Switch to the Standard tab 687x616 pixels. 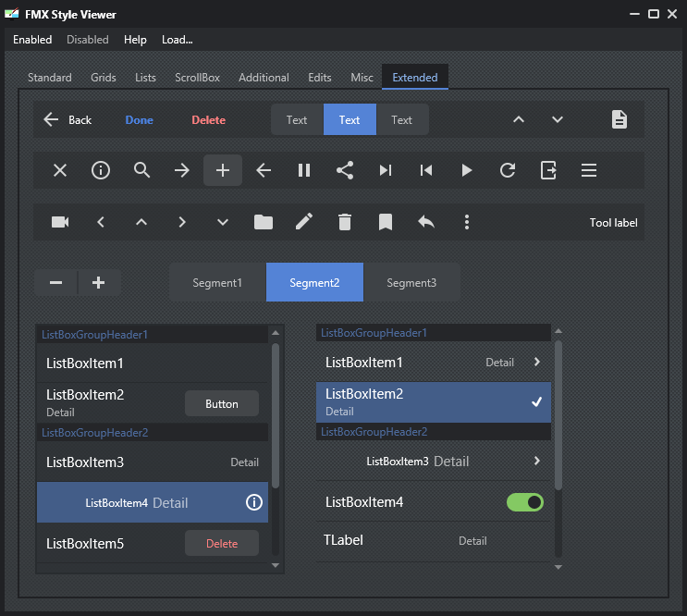click(x=50, y=78)
